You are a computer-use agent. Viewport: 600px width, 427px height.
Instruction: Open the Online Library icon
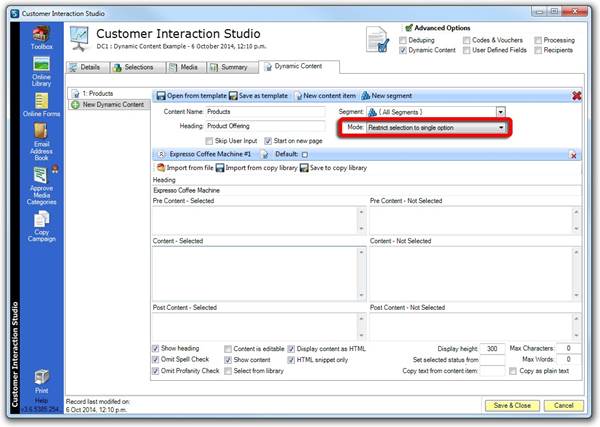[41, 72]
